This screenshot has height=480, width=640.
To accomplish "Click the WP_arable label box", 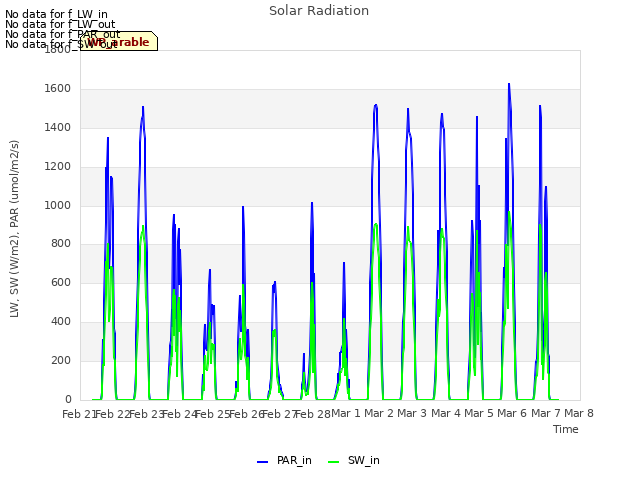I will click(x=119, y=41).
